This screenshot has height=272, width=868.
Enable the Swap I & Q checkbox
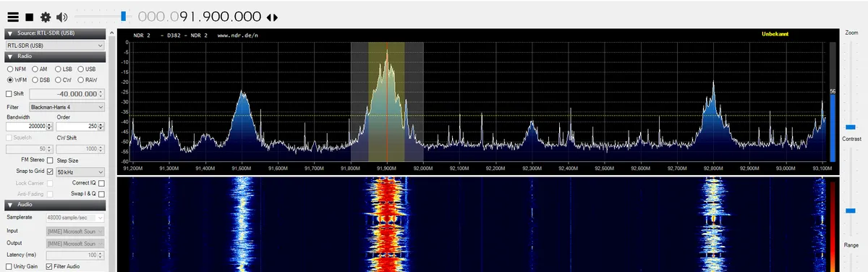pyautogui.click(x=101, y=194)
